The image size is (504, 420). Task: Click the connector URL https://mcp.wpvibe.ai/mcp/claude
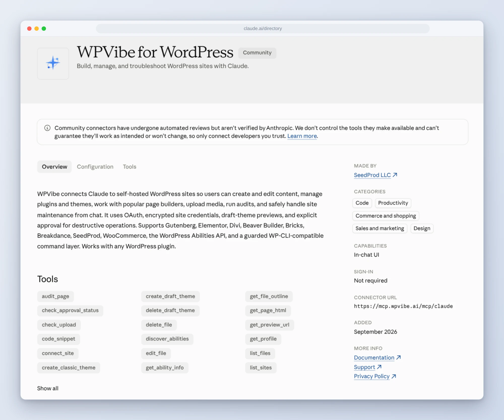point(403,306)
